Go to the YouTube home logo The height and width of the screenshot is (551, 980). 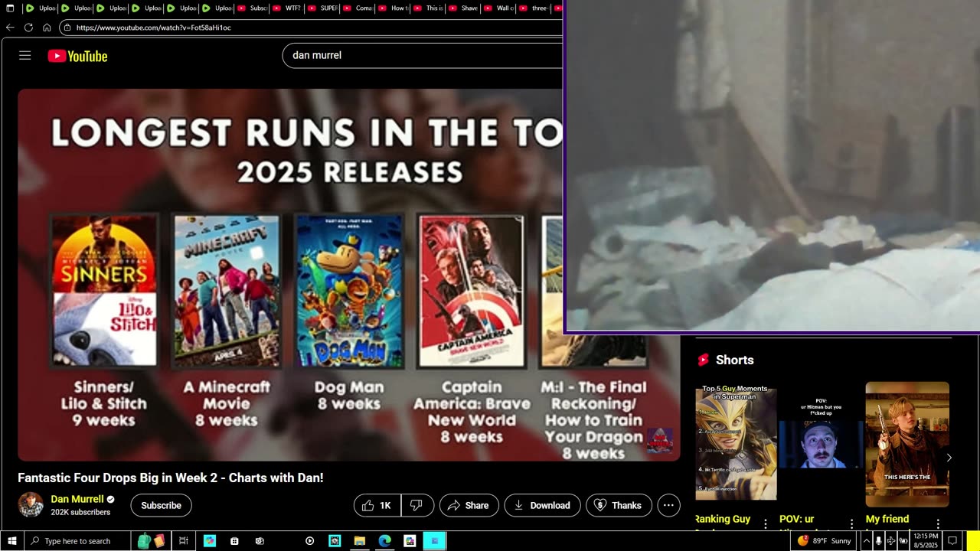click(x=77, y=56)
